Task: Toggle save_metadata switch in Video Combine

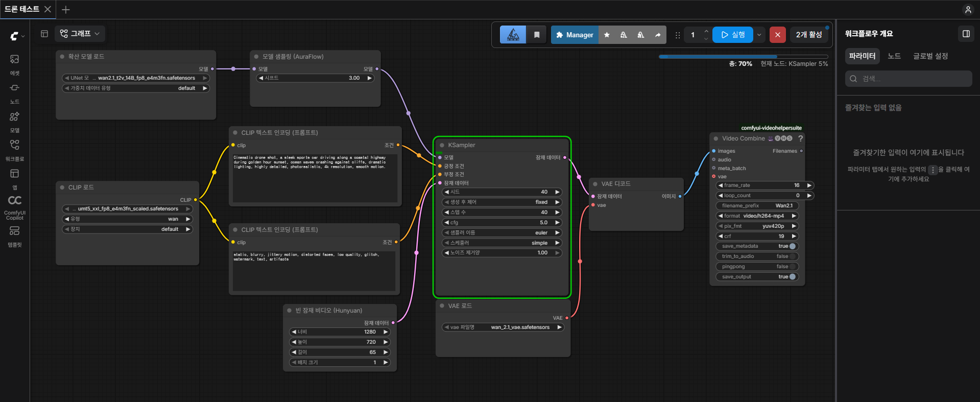Action: [x=793, y=246]
